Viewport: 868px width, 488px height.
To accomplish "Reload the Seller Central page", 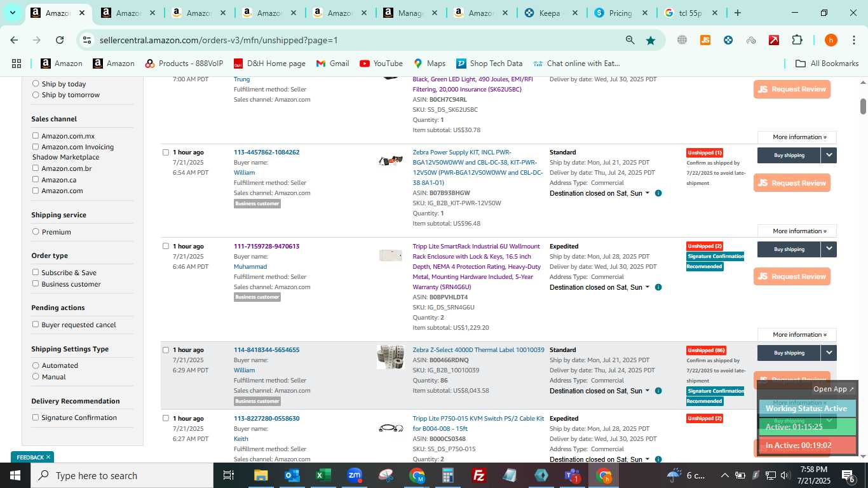I will coord(60,40).
